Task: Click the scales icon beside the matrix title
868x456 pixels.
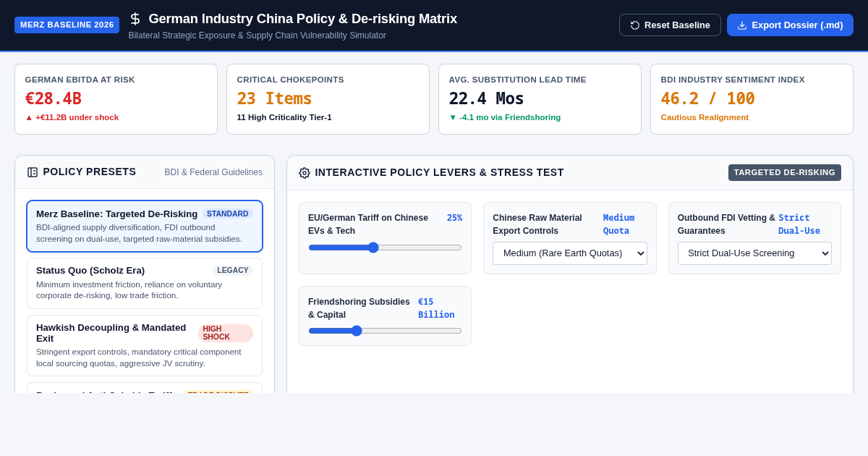Action: [135, 19]
